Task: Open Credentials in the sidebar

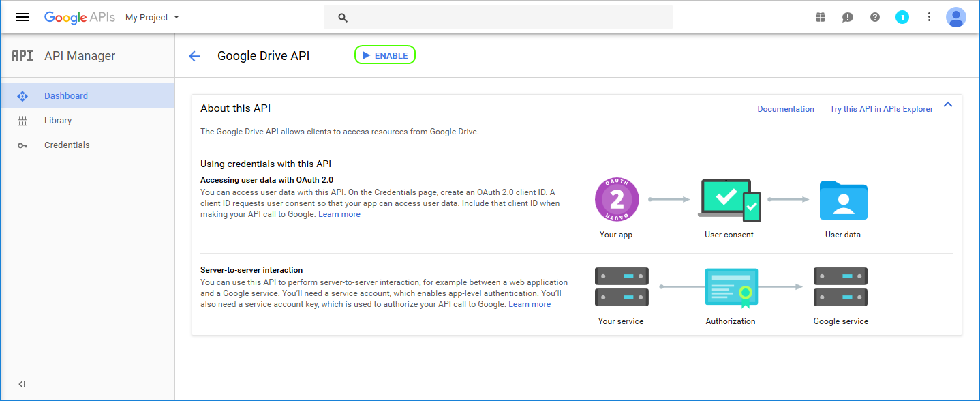Action: [67, 145]
